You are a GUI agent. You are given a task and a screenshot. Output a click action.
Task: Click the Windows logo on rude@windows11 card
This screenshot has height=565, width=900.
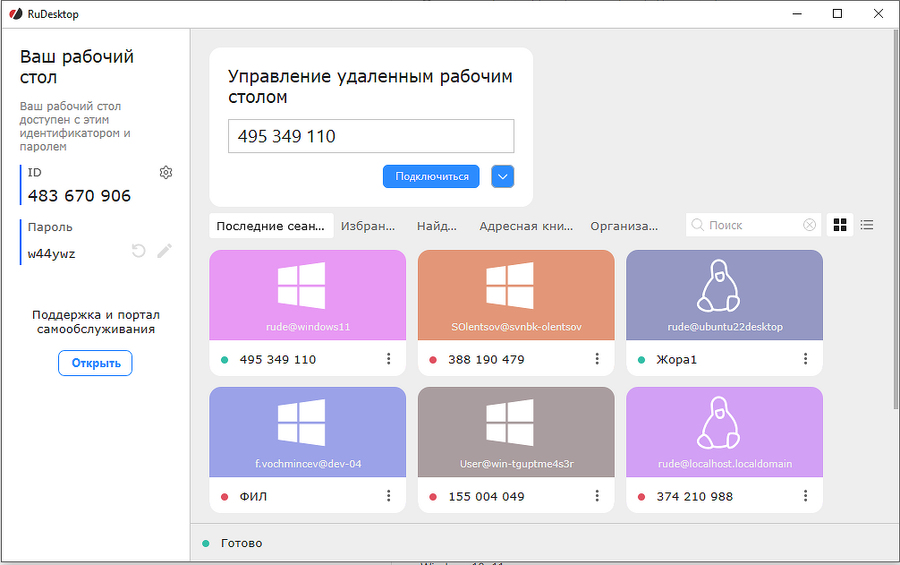(x=301, y=285)
